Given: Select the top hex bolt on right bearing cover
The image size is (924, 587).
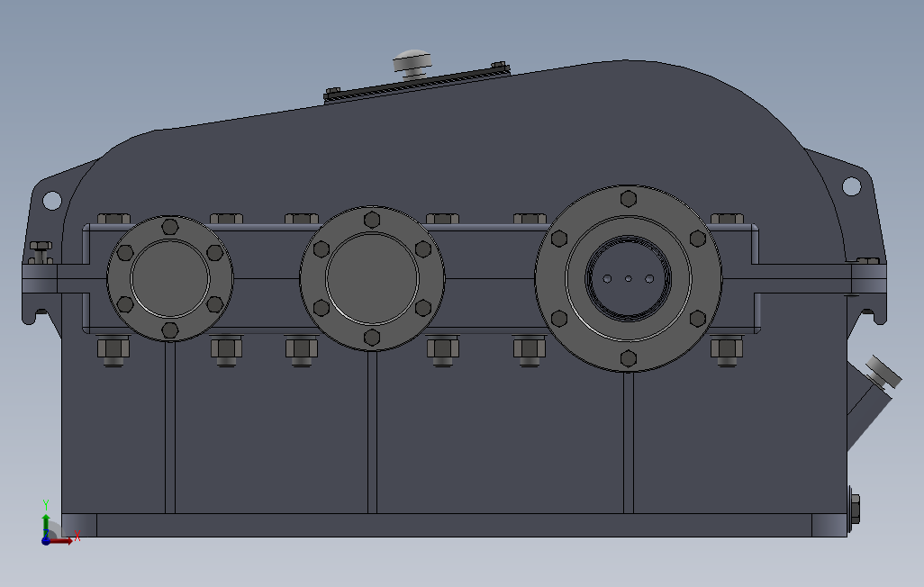Looking at the screenshot, I should 629,199.
